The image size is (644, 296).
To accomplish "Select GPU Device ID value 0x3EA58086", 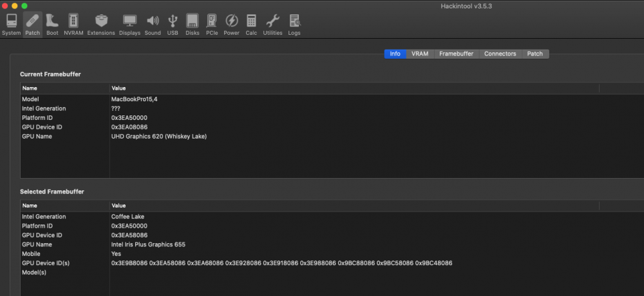I will click(129, 235).
